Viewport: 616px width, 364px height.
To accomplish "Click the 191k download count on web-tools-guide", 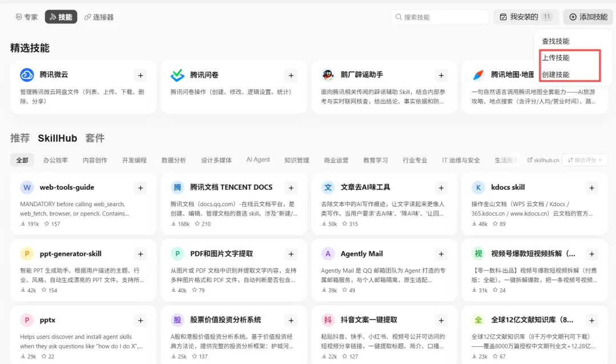I will (x=30, y=224).
